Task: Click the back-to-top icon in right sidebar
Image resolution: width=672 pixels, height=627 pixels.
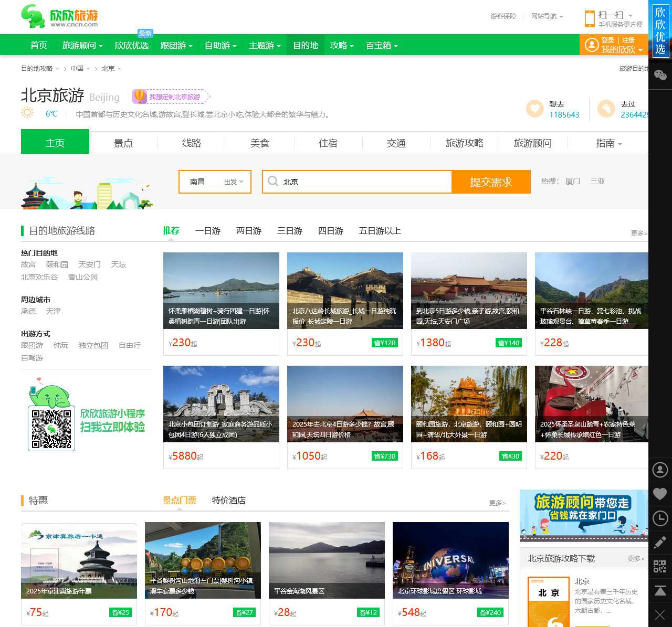Action: (660, 590)
